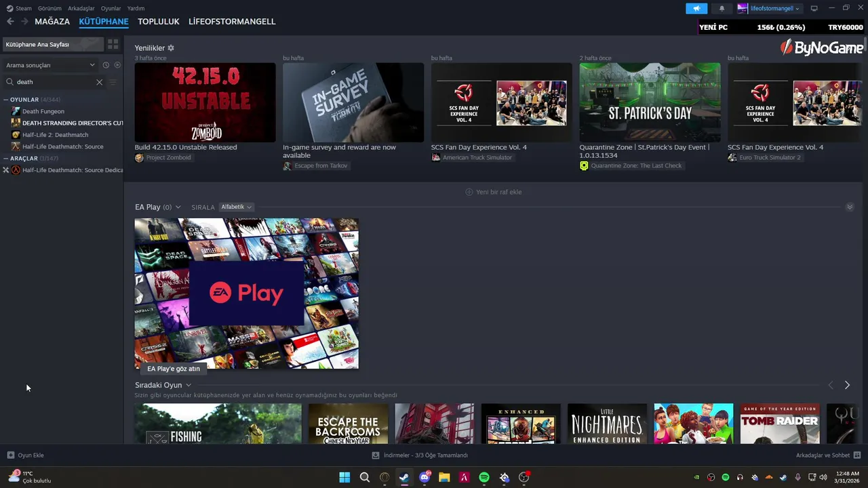Click the American Truck Simulator icon
Viewport: 868px width, 488px height.
pos(435,158)
